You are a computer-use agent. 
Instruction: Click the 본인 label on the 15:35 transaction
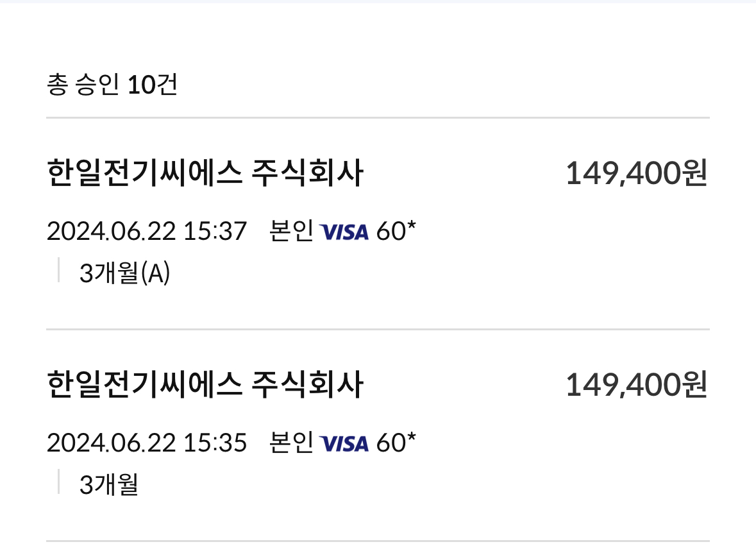(291, 441)
